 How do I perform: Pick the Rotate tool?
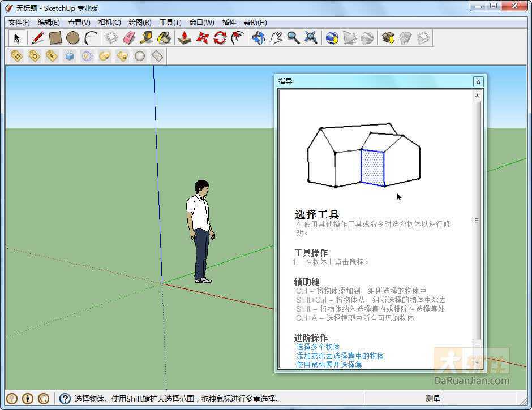click(220, 38)
